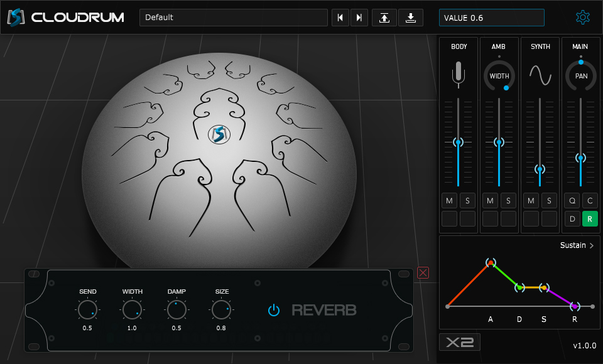Viewport: 603px width, 364px height.
Task: Open the WIDTH knob in the AMB channel
Action: click(x=499, y=75)
